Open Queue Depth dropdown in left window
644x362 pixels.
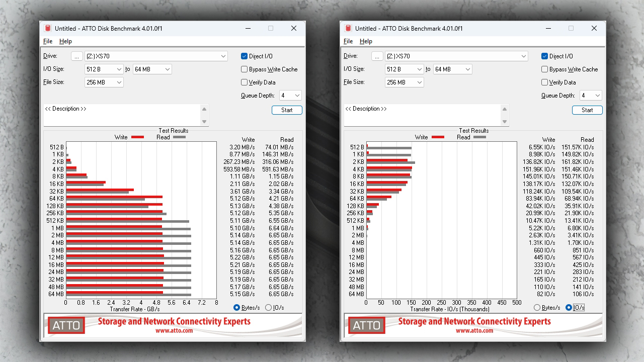point(290,96)
